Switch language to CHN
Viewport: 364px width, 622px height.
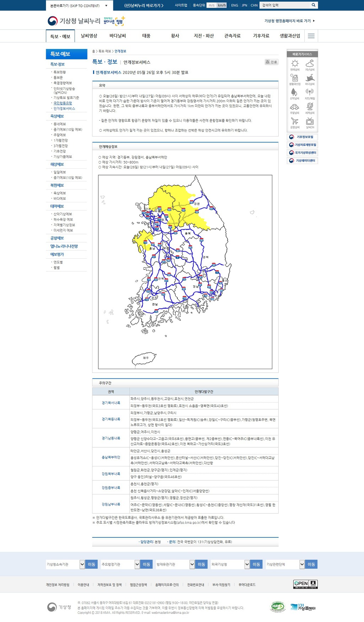tap(254, 5)
